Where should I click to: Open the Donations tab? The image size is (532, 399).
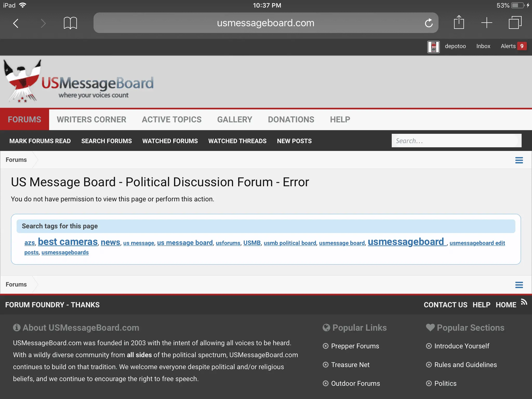click(x=291, y=119)
